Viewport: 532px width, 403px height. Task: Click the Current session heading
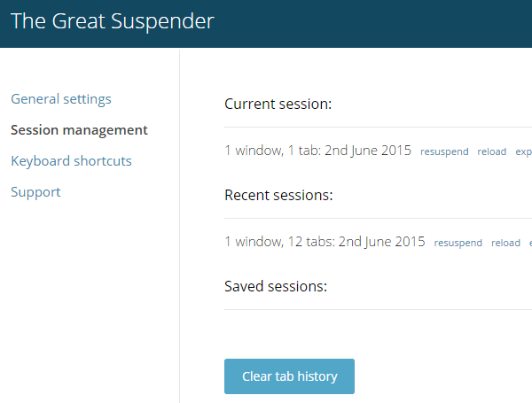pyautogui.click(x=278, y=104)
